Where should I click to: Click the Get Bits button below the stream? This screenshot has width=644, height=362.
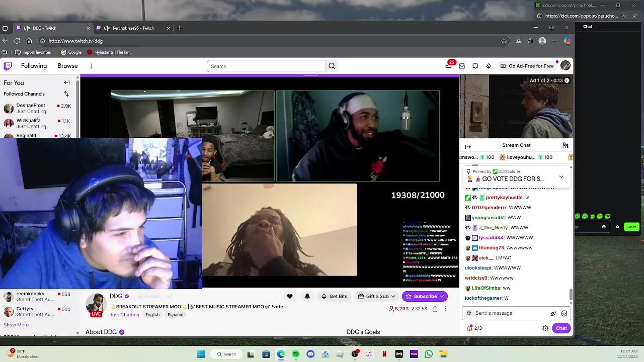(334, 296)
